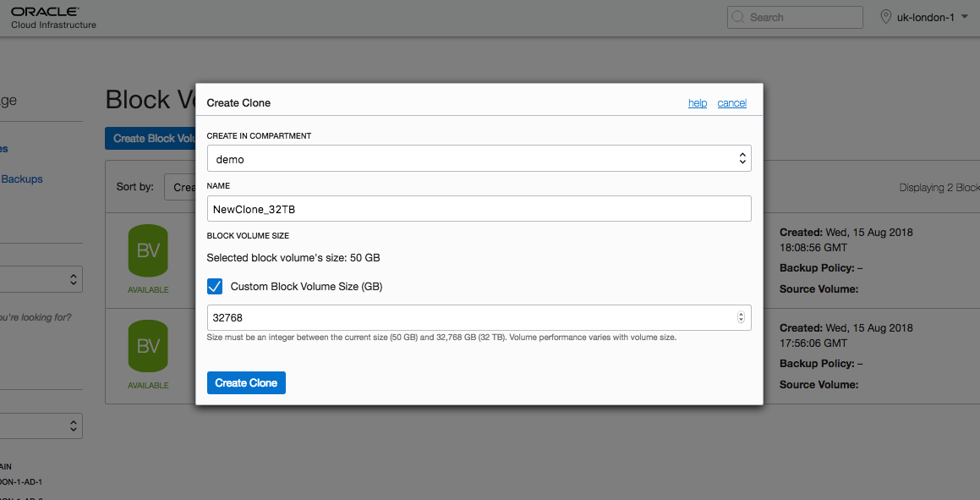Open the Backups item in the left sidebar
This screenshot has height=500, width=980.
[22, 179]
